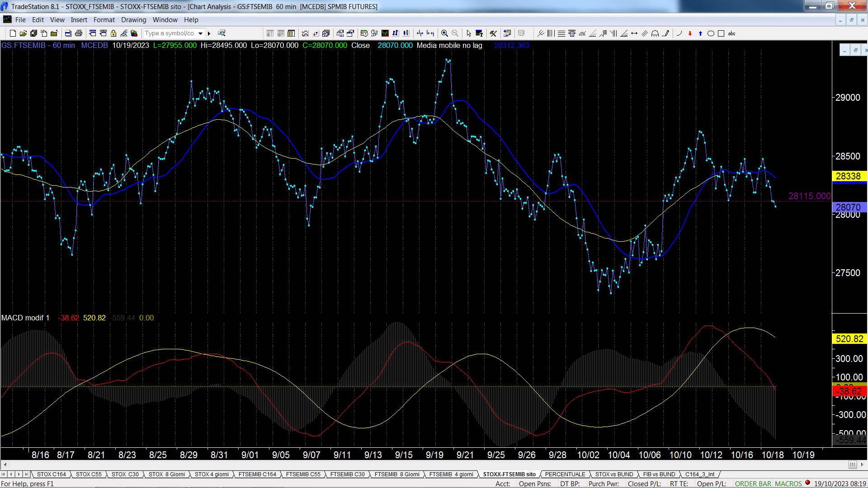Click MACROS in the status bar
The image size is (868, 488).
tap(788, 484)
